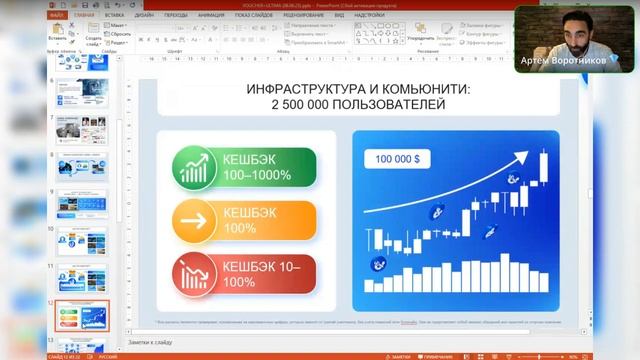Viewport: 640px width, 360px height.
Task: Toggle underline (Ч) formatting
Action: click(x=157, y=40)
